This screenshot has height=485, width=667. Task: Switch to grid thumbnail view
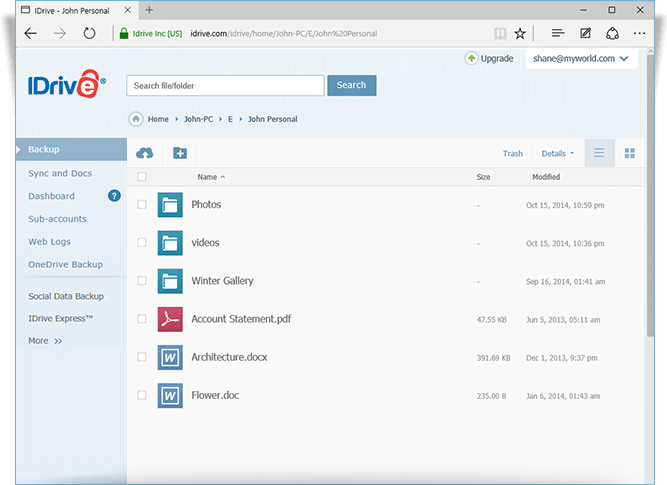629,153
